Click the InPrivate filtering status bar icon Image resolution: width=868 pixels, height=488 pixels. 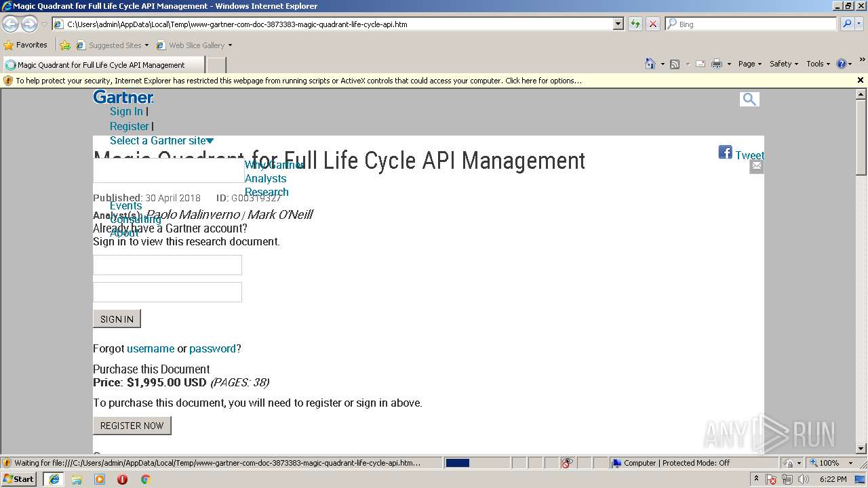(567, 463)
